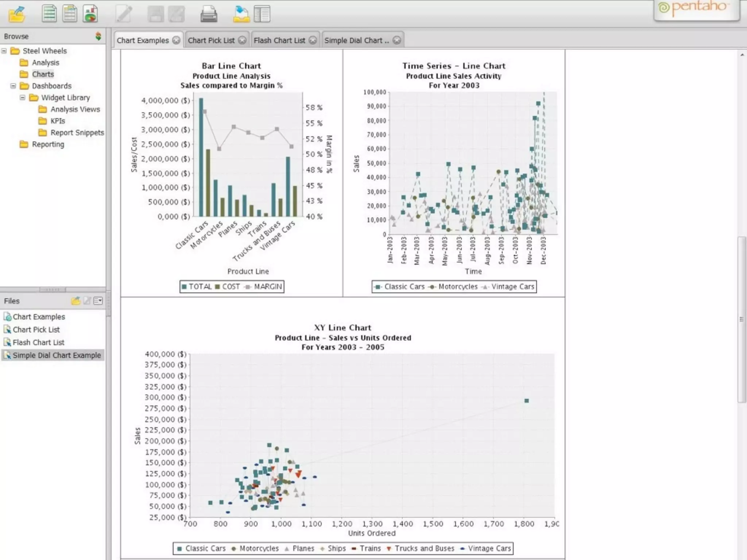This screenshot has height=560, width=747.
Task: Click the printer icon in toolbar
Action: (209, 14)
